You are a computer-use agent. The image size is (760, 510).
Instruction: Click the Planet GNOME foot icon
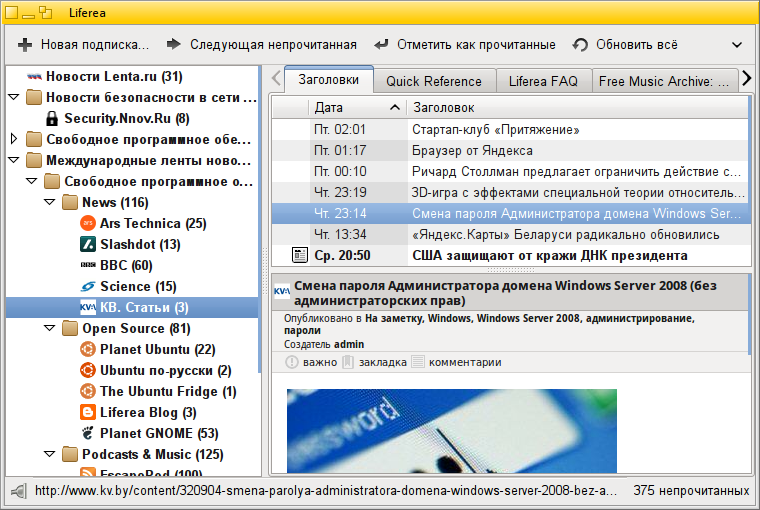[x=88, y=433]
